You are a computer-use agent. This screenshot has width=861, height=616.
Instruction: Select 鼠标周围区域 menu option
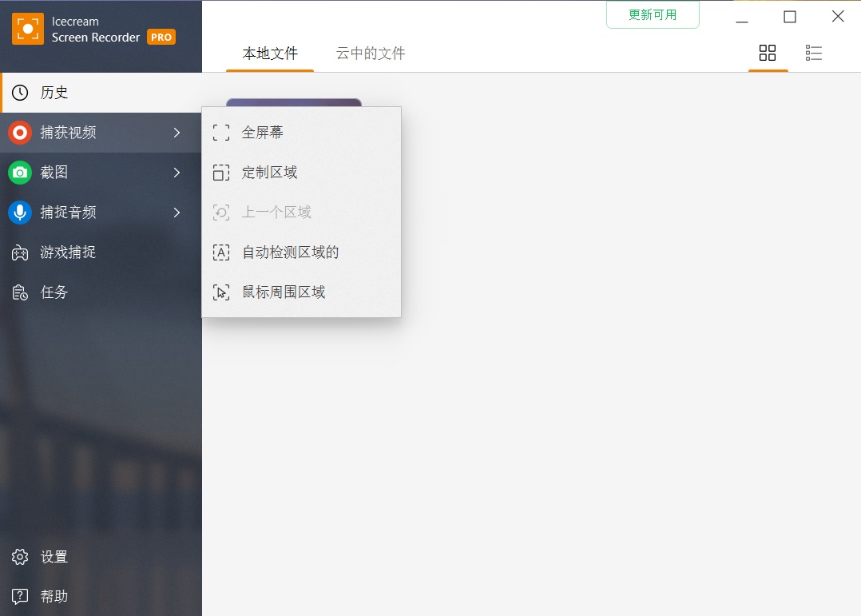301,292
